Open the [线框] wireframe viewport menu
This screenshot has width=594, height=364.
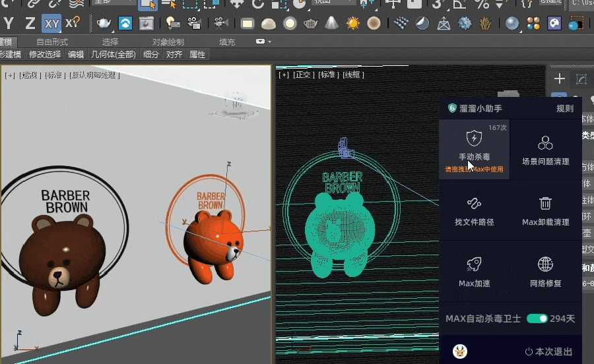(x=352, y=75)
